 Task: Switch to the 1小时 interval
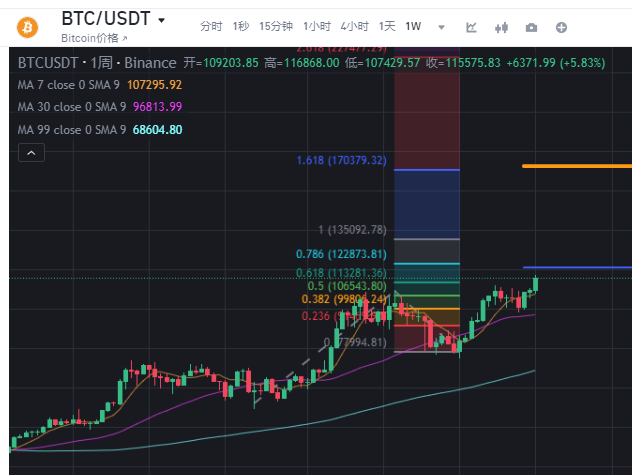point(317,27)
